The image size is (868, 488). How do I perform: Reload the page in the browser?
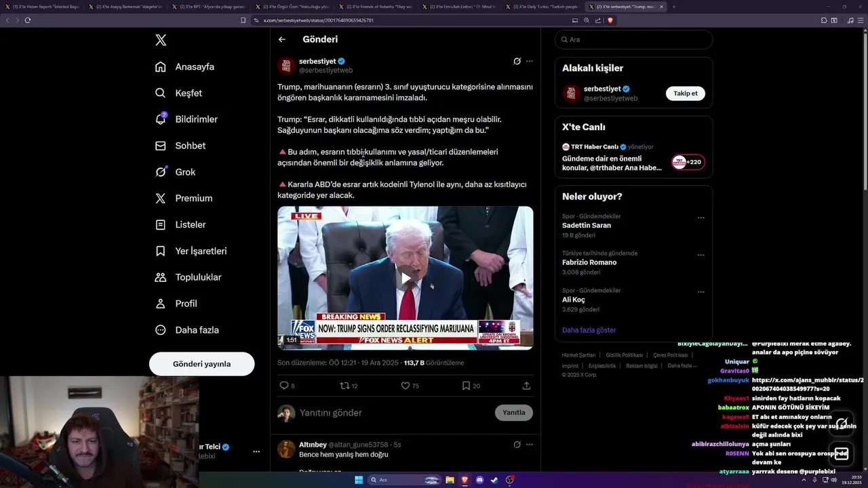[x=27, y=20]
